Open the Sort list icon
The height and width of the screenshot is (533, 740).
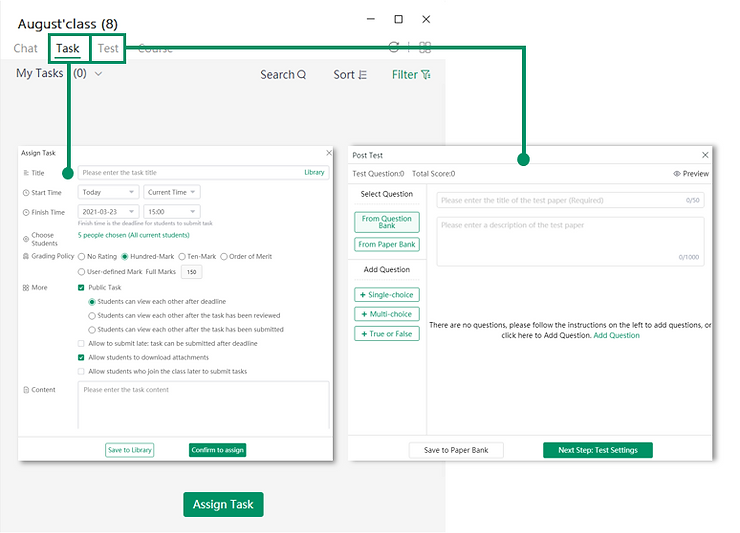pos(363,75)
